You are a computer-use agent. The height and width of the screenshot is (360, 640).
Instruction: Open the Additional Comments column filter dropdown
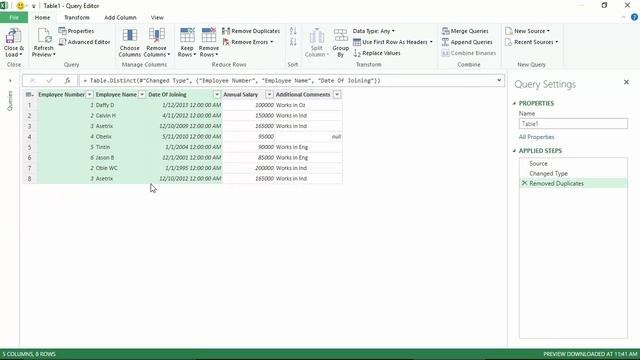(x=337, y=95)
